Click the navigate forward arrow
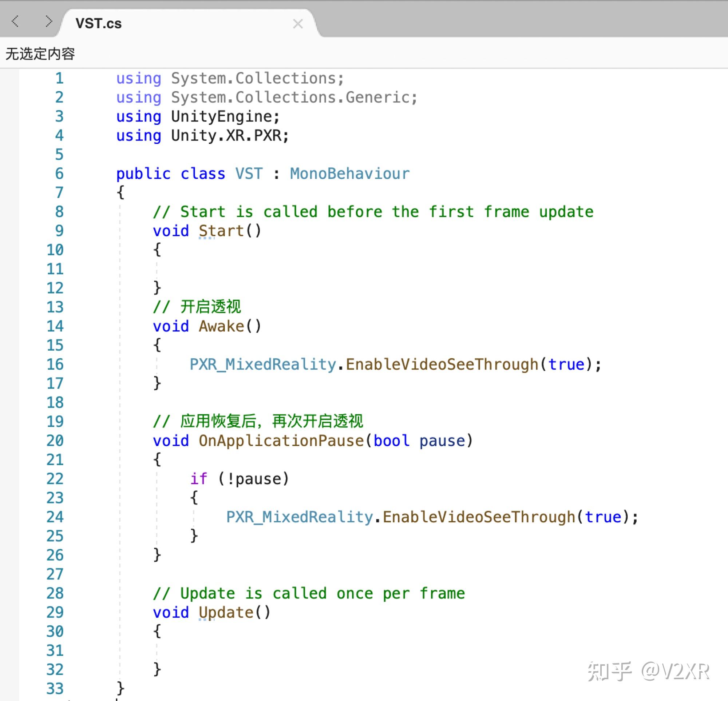 tap(48, 21)
